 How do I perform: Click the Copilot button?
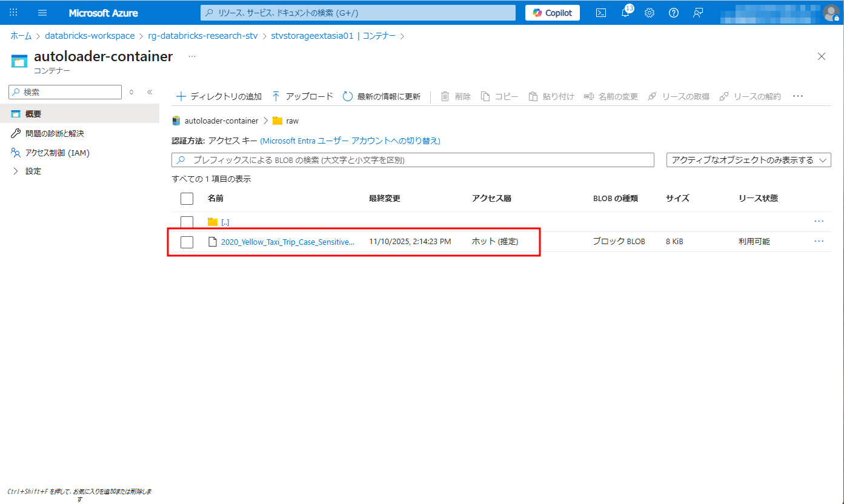(x=552, y=13)
